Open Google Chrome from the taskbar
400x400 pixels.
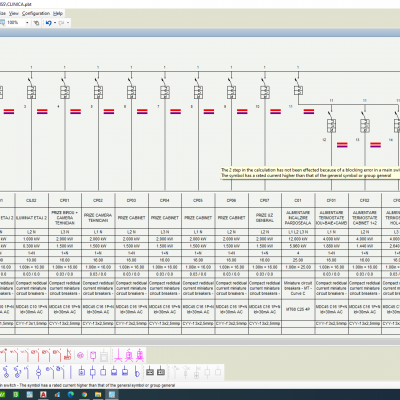point(84,395)
